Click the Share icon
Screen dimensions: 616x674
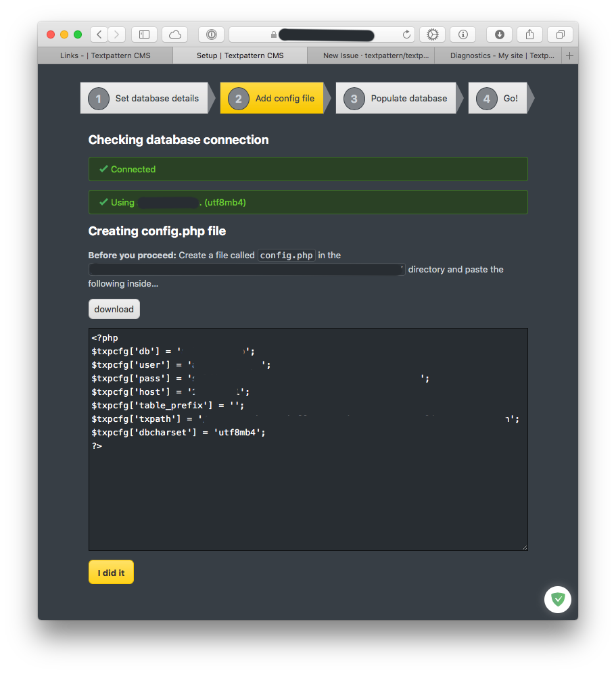point(529,34)
